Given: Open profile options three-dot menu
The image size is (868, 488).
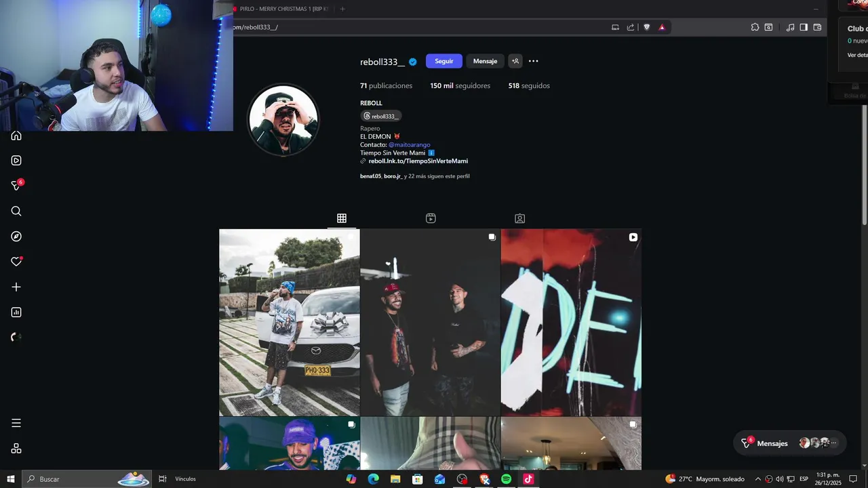Looking at the screenshot, I should tap(534, 61).
